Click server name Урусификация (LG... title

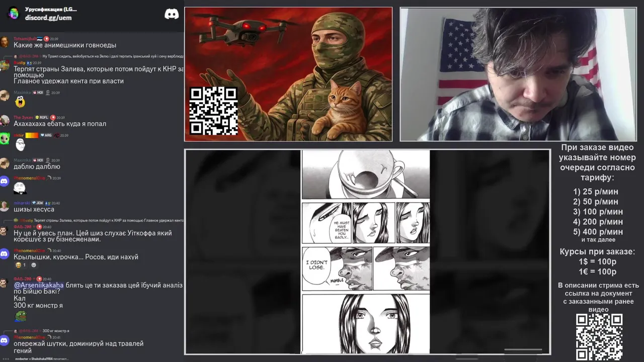click(x=51, y=10)
